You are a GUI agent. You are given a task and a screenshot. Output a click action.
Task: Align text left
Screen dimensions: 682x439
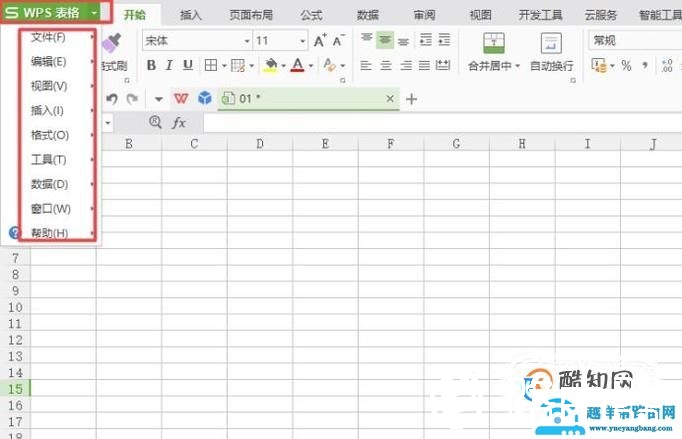point(366,66)
